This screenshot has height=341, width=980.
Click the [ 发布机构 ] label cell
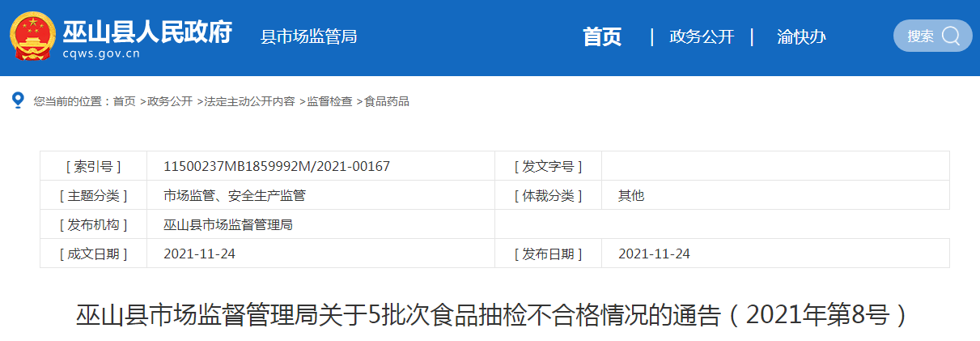pos(93,224)
